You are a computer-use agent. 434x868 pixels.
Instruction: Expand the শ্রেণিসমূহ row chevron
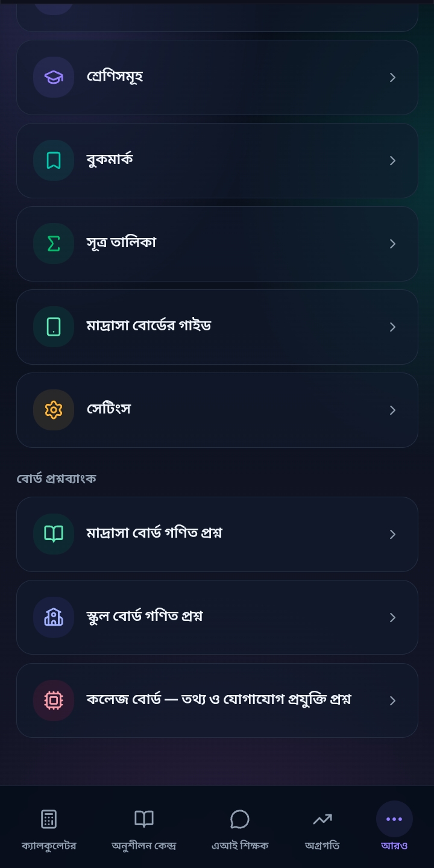point(392,77)
